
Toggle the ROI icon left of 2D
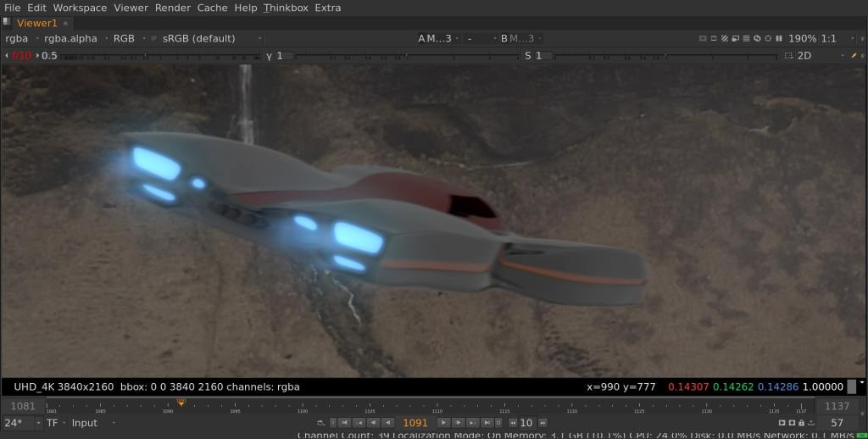(x=788, y=55)
